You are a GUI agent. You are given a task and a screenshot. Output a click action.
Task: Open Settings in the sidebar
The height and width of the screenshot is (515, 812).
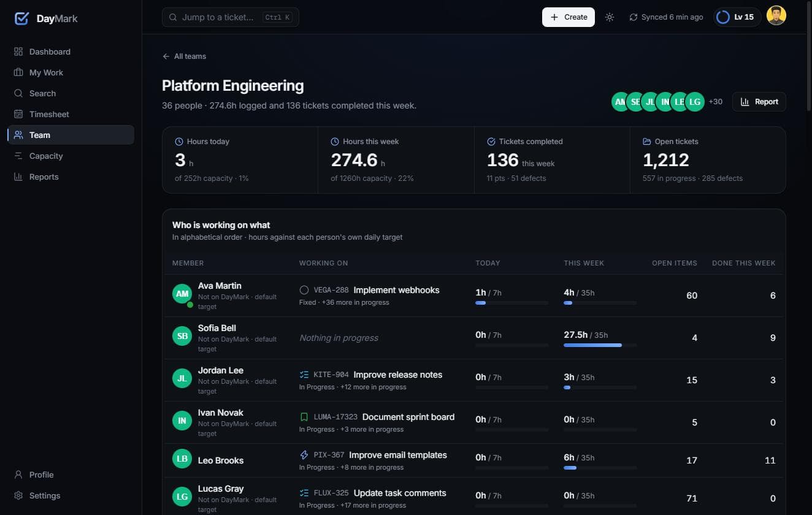click(x=71, y=495)
